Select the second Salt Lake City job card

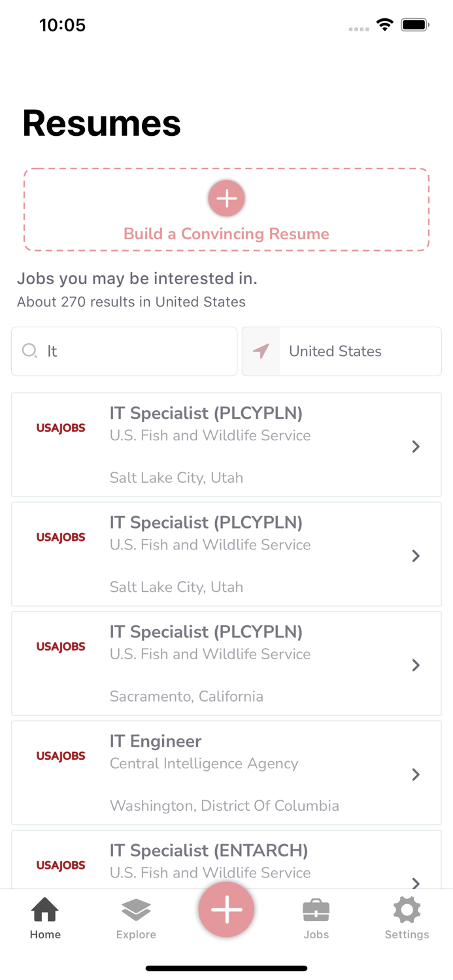click(x=226, y=554)
